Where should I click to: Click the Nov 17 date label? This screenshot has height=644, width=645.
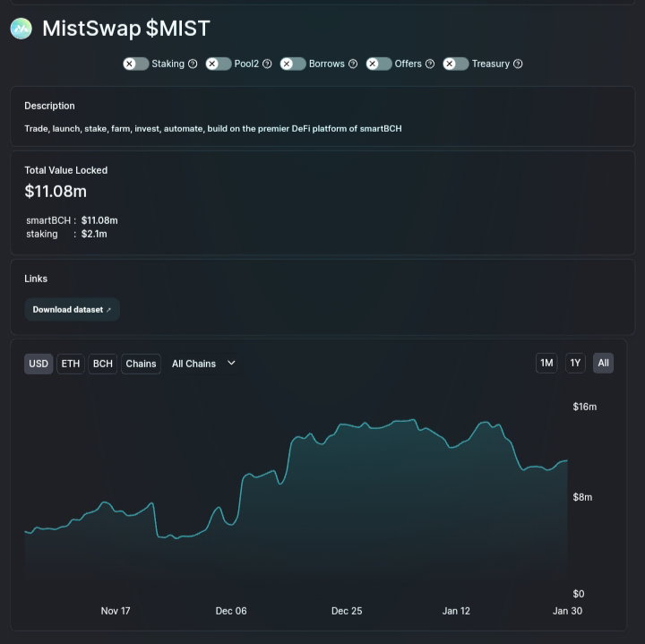(x=116, y=611)
